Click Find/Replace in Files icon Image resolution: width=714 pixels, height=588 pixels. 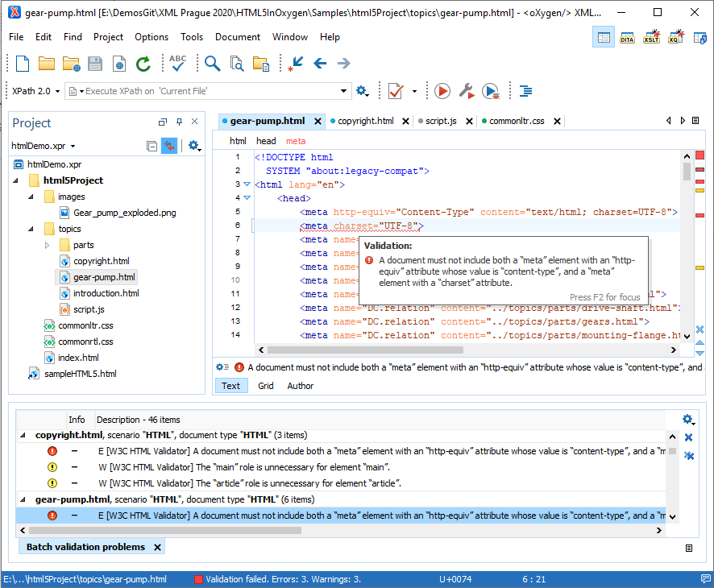(236, 64)
